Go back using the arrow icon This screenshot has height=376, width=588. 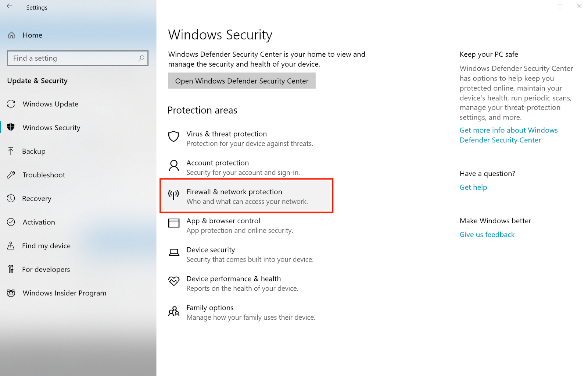coord(9,6)
